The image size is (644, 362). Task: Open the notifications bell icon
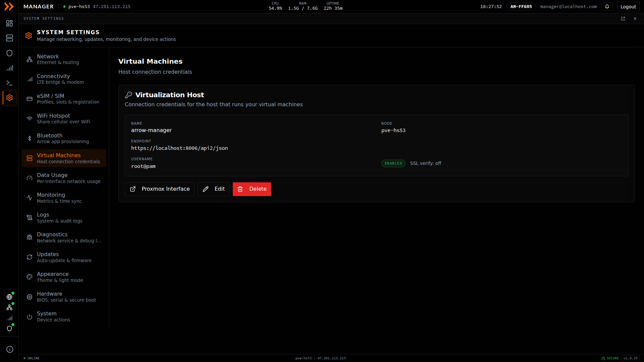point(607,7)
